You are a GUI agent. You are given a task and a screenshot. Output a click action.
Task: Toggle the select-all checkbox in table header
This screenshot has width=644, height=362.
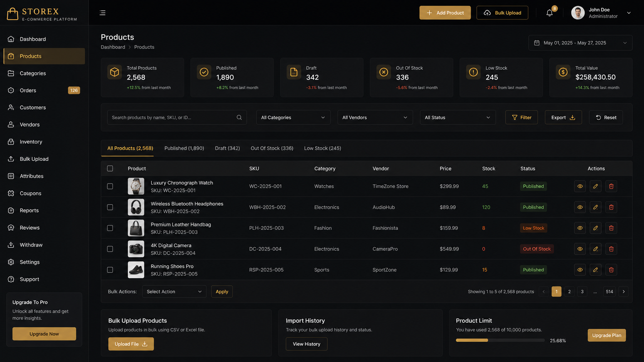[x=110, y=168]
